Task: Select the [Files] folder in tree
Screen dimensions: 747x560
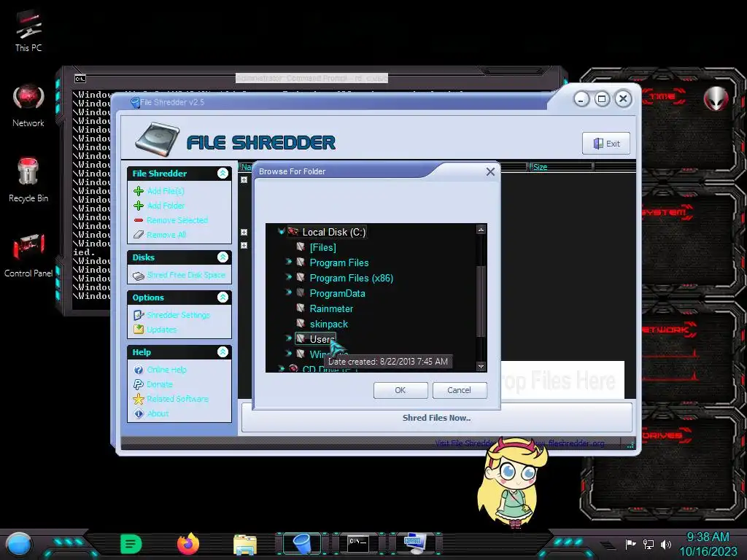Action: 322,248
